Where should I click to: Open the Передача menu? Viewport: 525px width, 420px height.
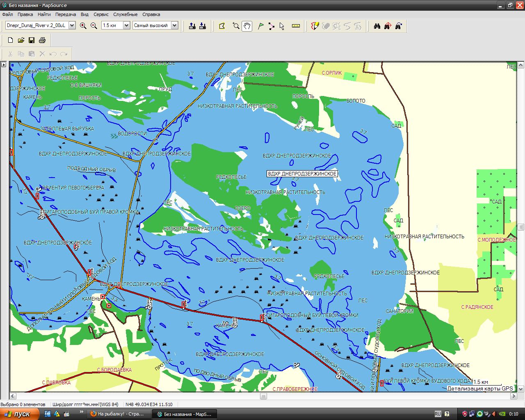(66, 14)
